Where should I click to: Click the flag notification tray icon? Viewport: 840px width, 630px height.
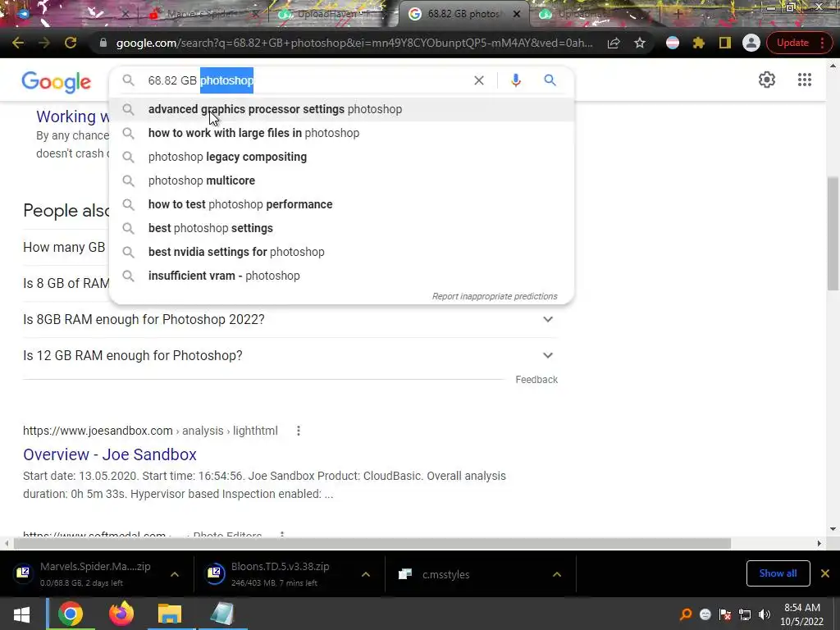(725, 614)
